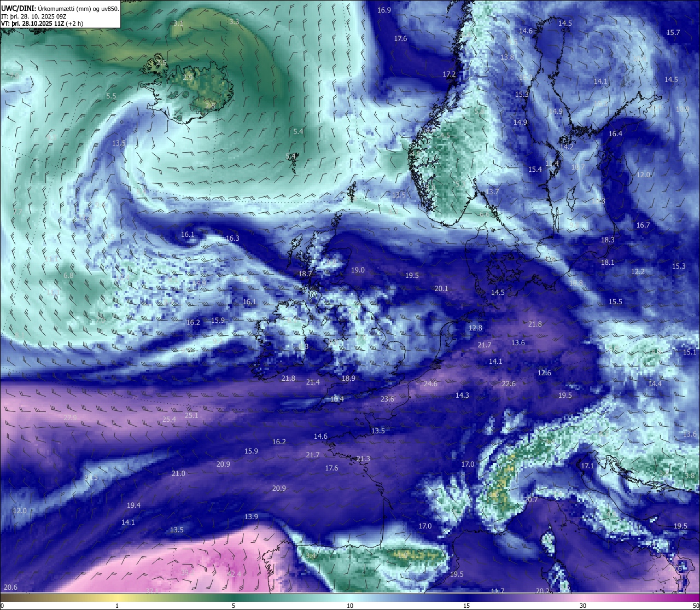Click the map value 15.4

[535, 170]
